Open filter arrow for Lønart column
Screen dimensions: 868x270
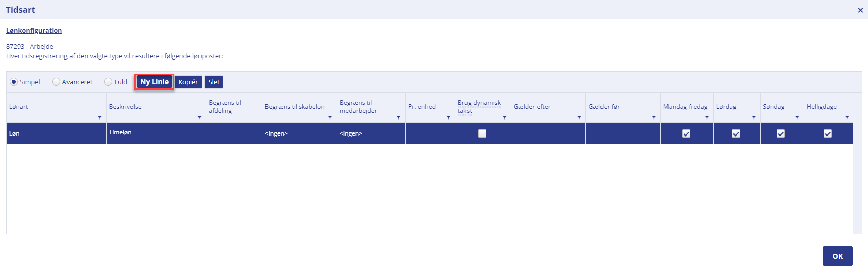click(100, 118)
